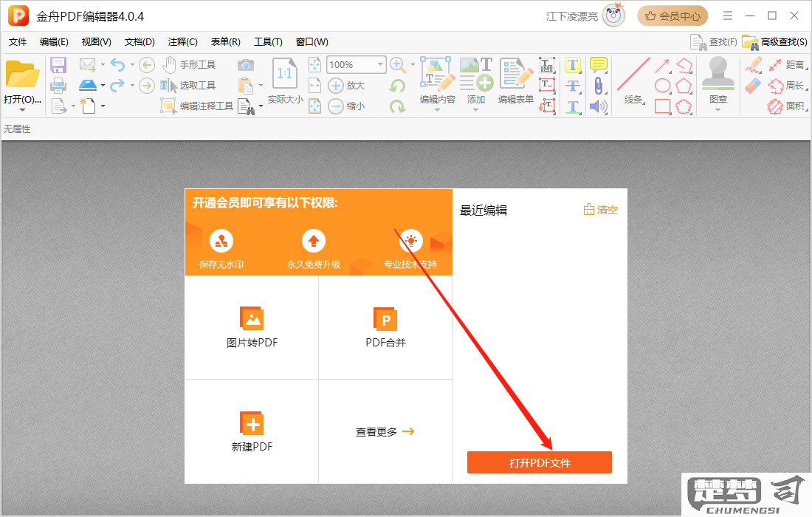Go to next view with the right arrow circle
This screenshot has width=812, height=517.
[147, 85]
